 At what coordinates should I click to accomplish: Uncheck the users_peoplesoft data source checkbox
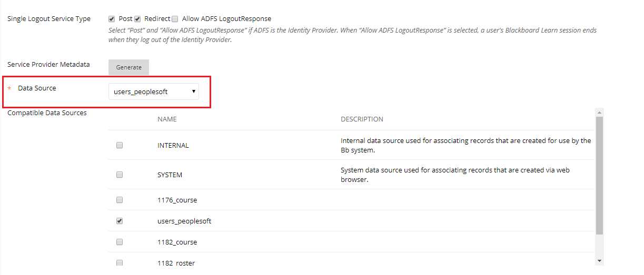pyautogui.click(x=120, y=221)
